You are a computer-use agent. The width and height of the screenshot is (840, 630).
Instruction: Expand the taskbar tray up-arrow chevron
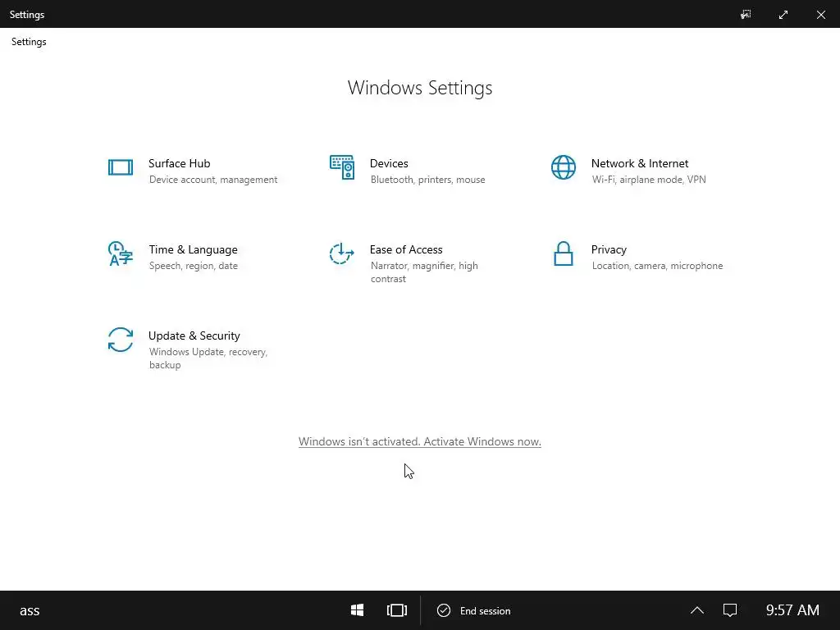pos(697,610)
